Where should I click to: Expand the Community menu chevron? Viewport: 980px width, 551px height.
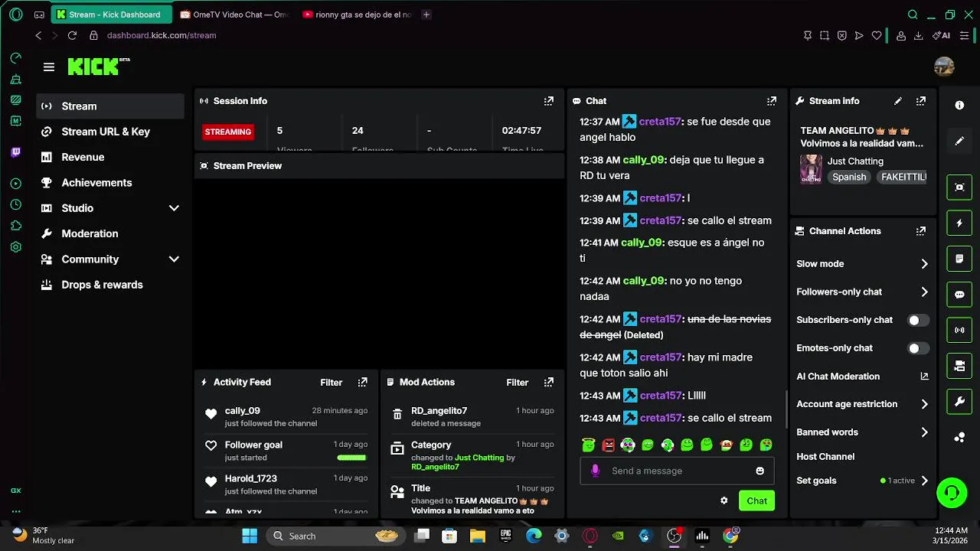click(x=174, y=259)
